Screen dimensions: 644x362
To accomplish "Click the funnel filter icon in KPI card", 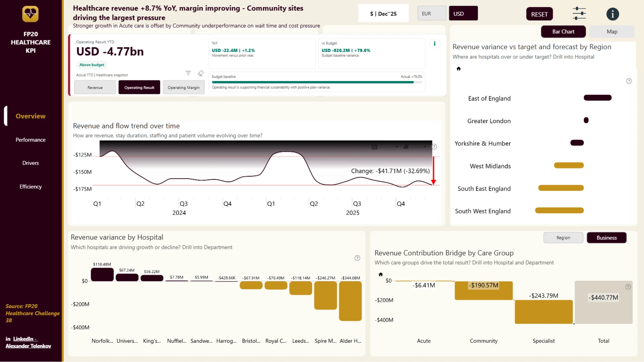I will tap(188, 73).
